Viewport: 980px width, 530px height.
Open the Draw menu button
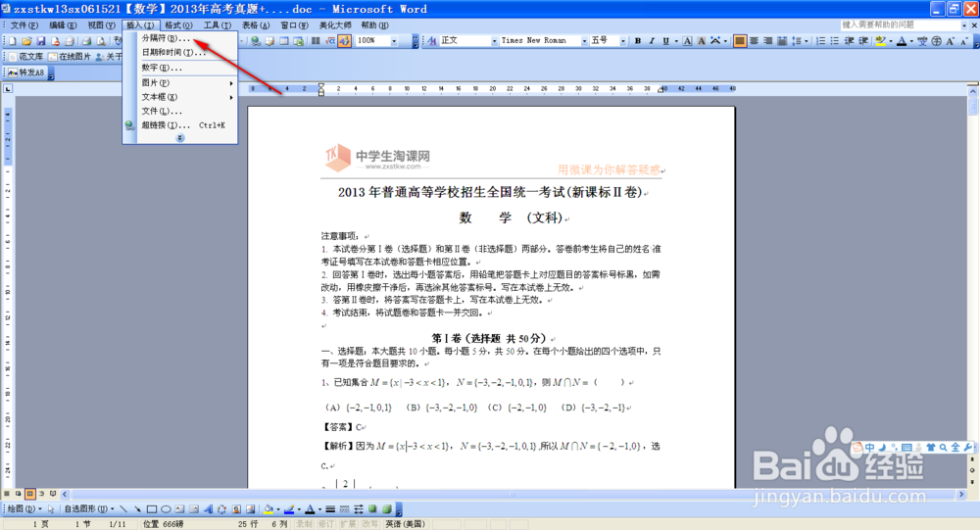[24, 508]
